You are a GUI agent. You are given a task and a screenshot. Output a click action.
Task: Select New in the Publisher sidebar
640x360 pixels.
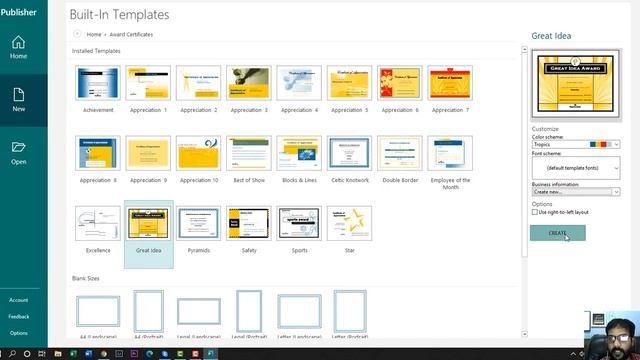(x=18, y=100)
